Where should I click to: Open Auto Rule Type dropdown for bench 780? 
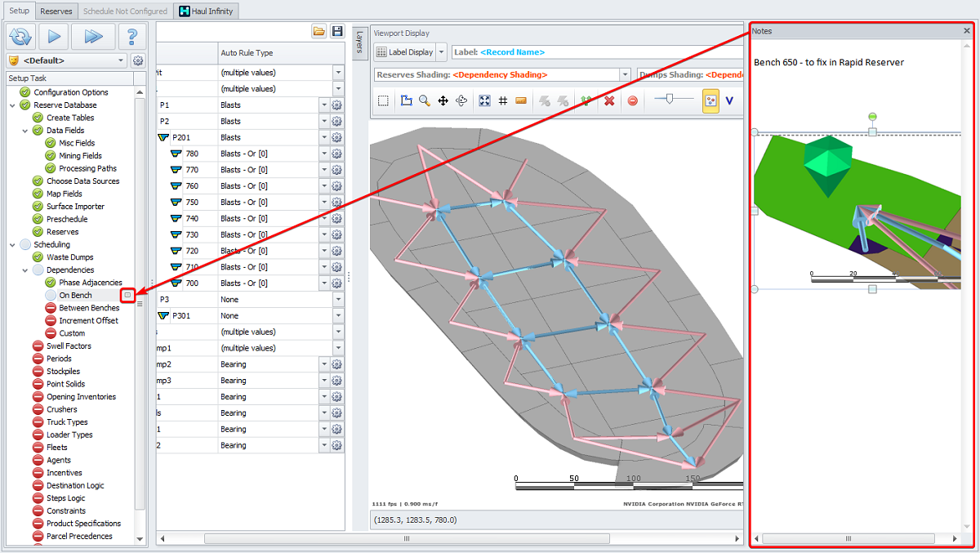point(323,154)
